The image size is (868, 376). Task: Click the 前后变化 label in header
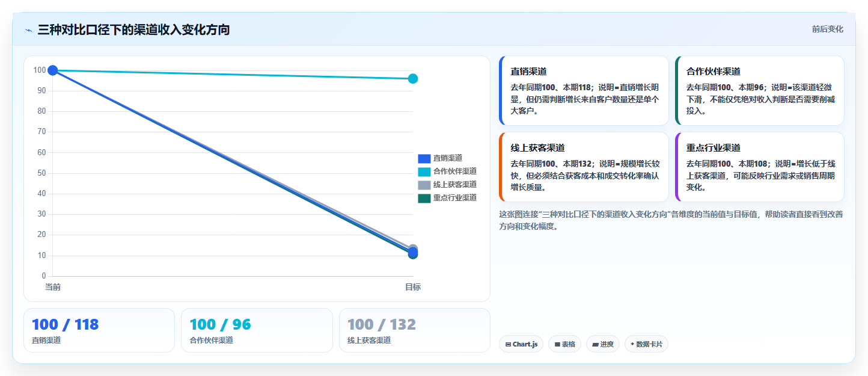[x=827, y=29]
